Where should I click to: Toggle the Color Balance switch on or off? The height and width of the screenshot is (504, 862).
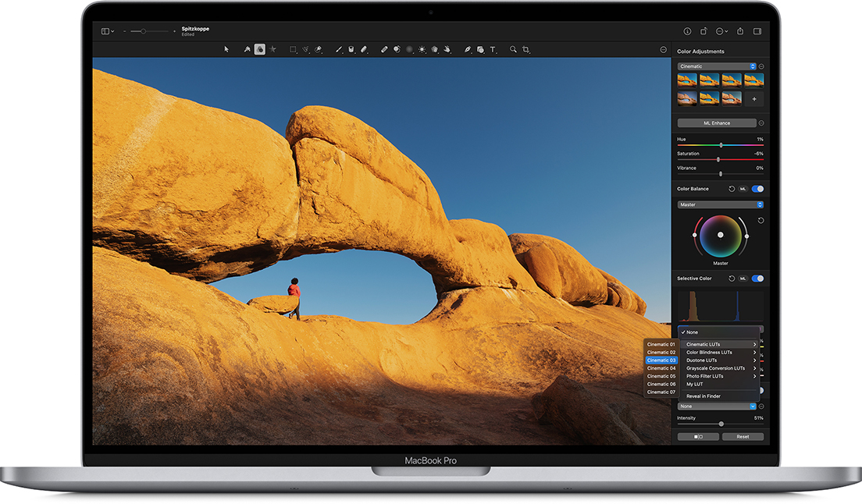coord(757,189)
